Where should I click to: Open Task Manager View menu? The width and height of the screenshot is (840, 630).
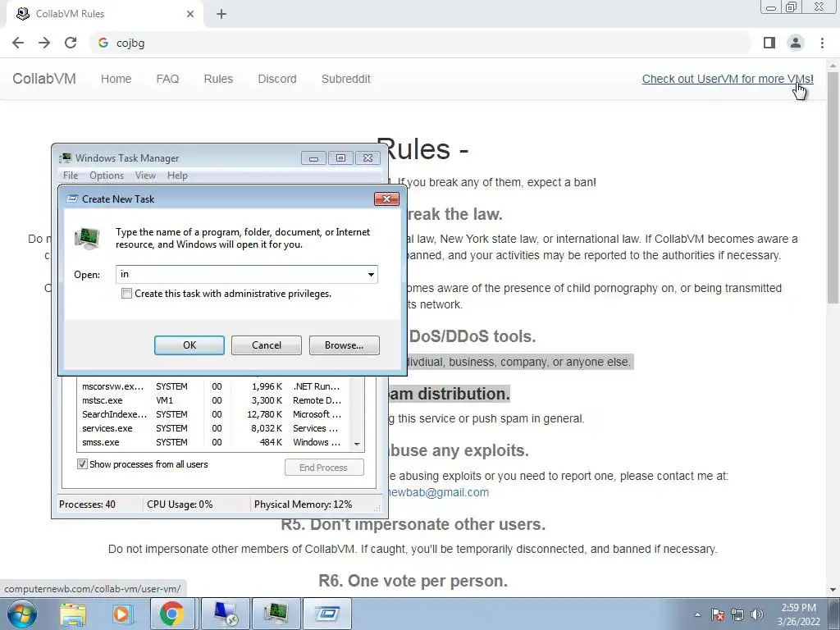point(145,176)
